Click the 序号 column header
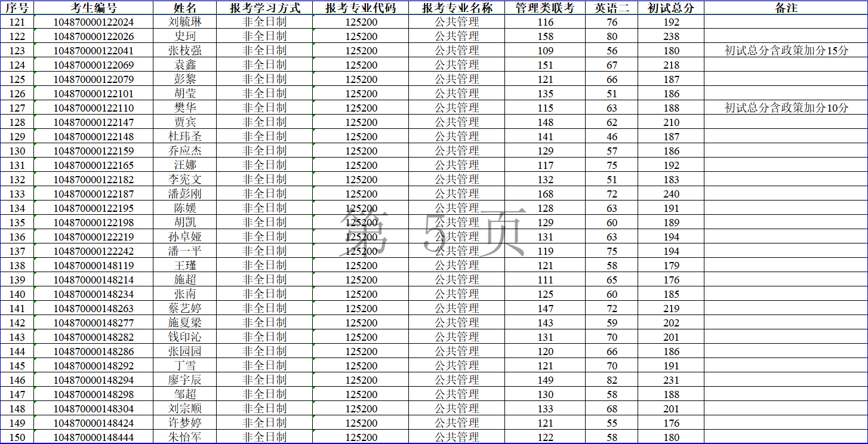Image resolution: width=868 pixels, height=444 pixels. (17, 8)
